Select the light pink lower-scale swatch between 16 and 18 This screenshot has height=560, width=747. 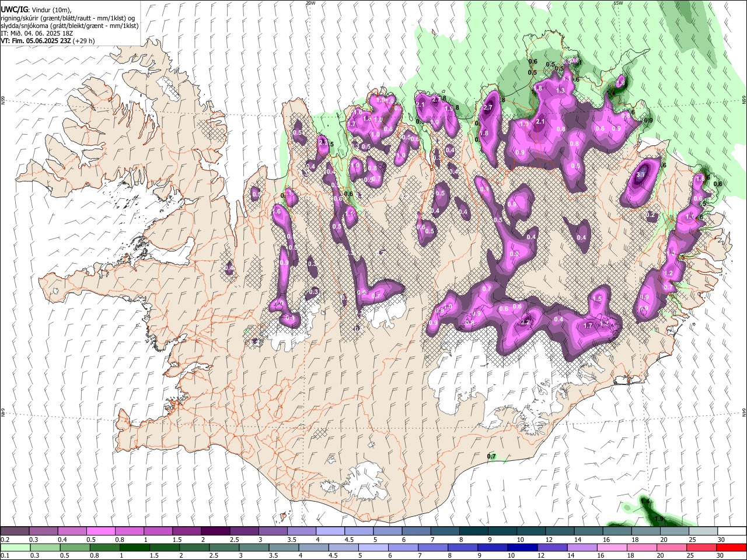pos(611,547)
